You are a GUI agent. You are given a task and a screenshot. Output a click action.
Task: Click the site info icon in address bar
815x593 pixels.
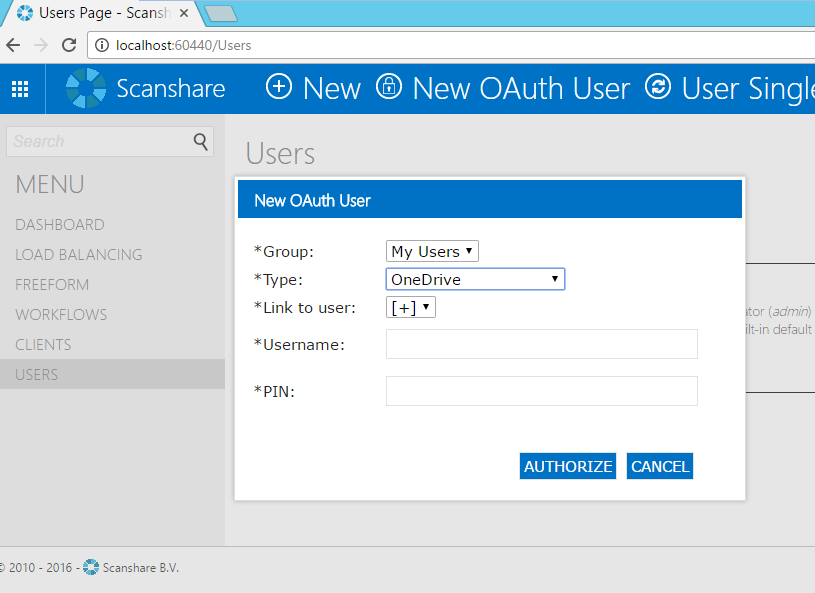click(x=102, y=45)
